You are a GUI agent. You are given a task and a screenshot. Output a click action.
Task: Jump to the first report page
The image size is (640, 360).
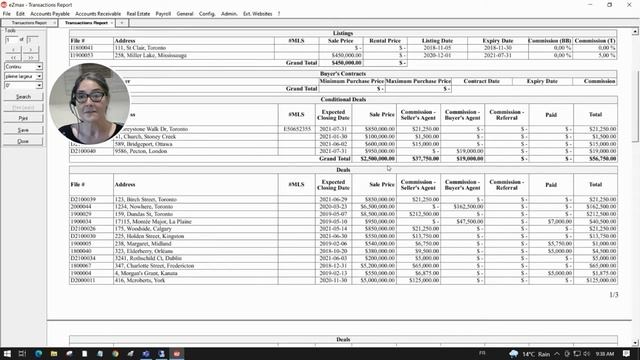click(x=13, y=57)
